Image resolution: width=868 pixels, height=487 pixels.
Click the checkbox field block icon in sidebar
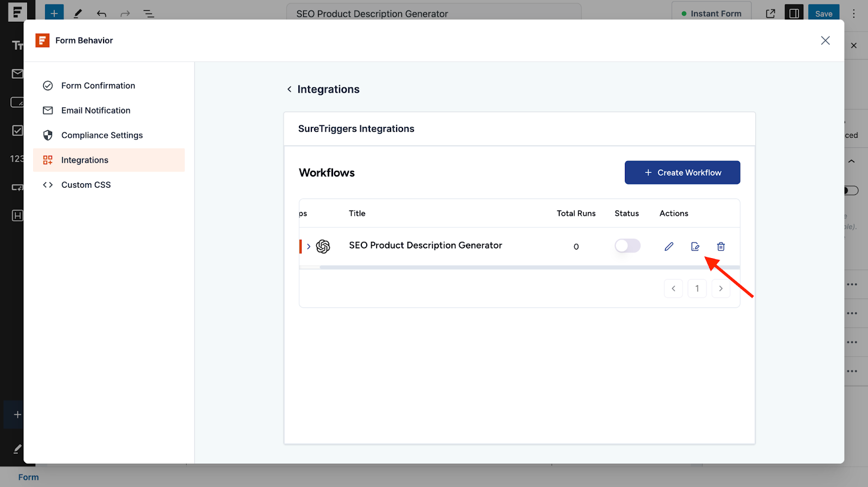click(17, 130)
